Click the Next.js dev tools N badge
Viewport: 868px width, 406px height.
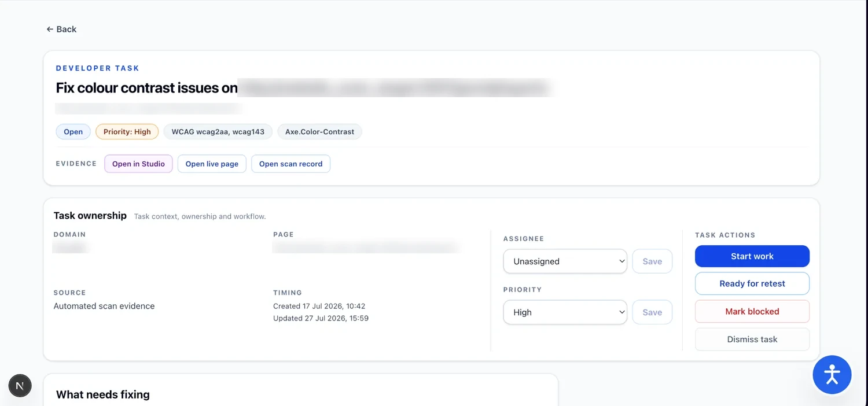20,386
